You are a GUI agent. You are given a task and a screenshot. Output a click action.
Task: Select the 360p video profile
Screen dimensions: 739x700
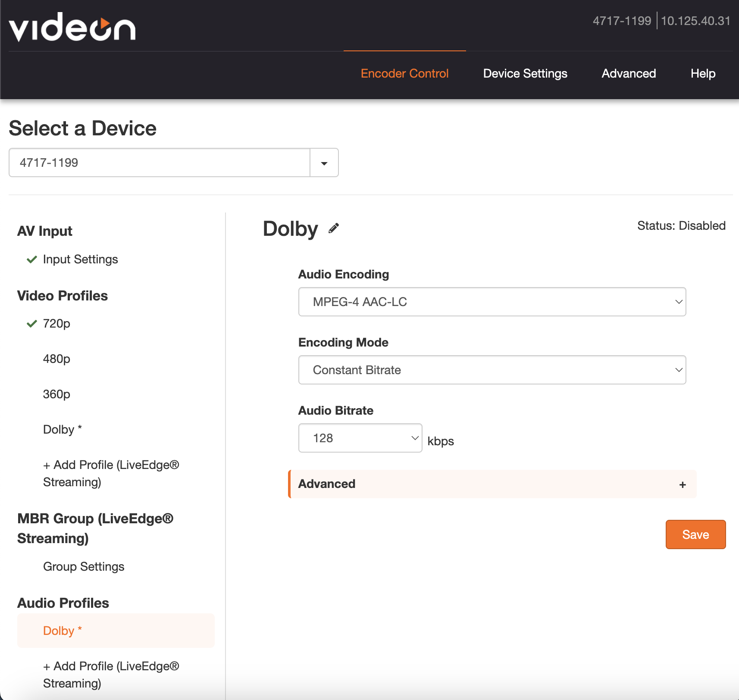56,394
